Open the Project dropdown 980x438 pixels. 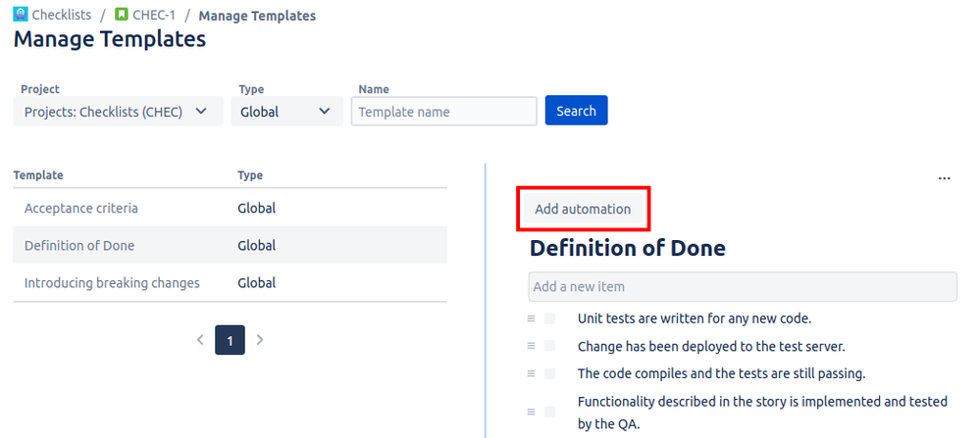(x=118, y=112)
